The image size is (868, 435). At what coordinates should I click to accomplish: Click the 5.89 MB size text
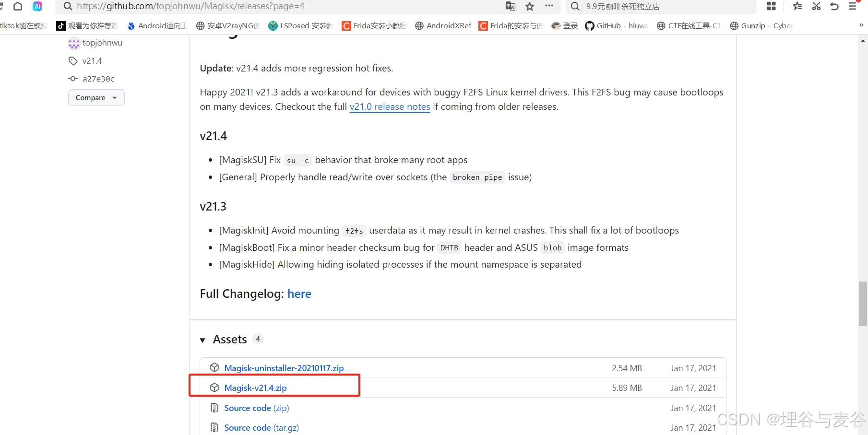[627, 388]
